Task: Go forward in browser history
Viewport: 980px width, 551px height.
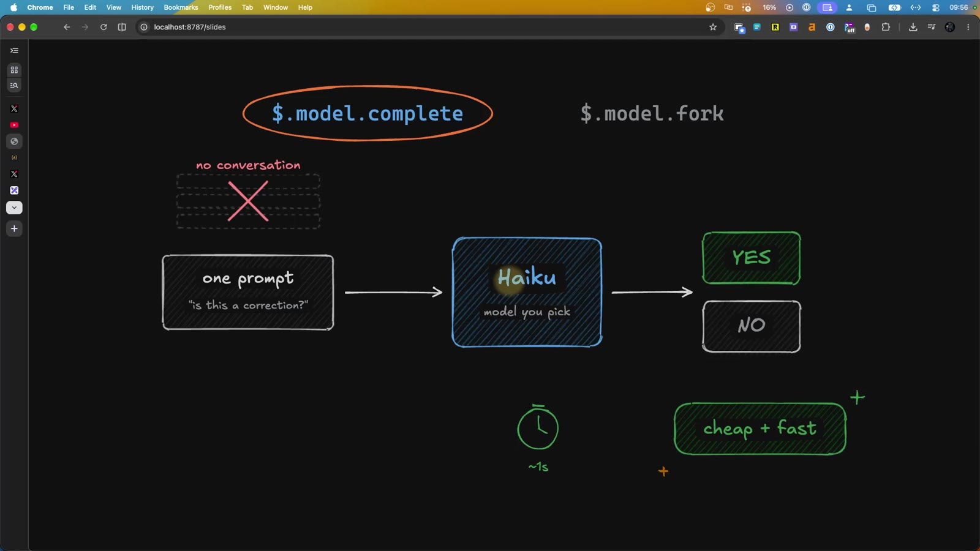Action: point(85,27)
